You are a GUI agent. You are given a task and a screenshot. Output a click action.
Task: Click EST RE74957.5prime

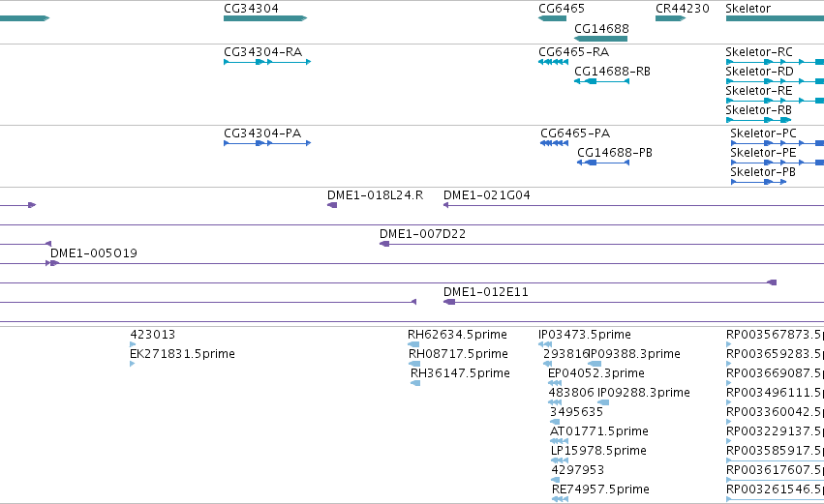(x=600, y=490)
